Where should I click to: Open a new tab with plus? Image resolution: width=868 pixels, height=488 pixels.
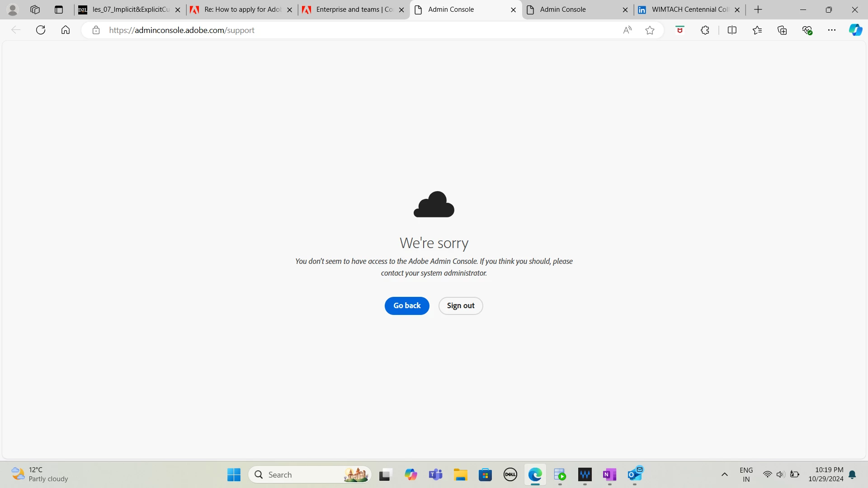(758, 9)
